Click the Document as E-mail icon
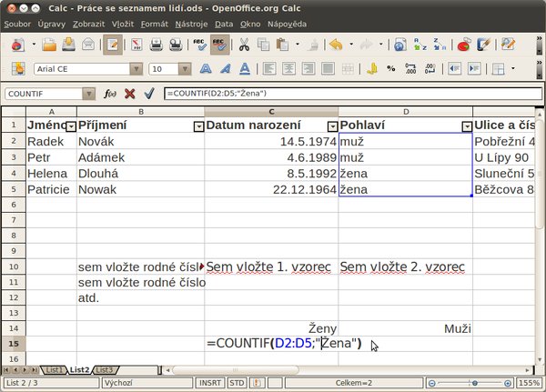Viewport: 546px width, 392px height. point(88,45)
